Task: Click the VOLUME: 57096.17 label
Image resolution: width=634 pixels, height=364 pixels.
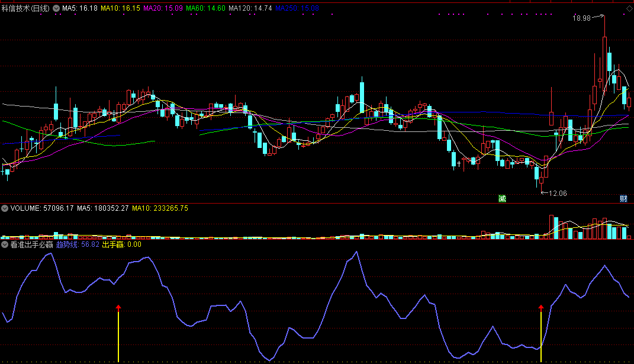Action: coord(42,208)
